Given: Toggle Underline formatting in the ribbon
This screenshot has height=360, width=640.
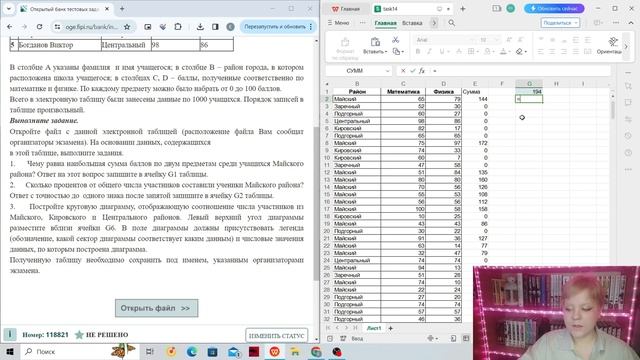Looking at the screenshot, I should point(441,51).
